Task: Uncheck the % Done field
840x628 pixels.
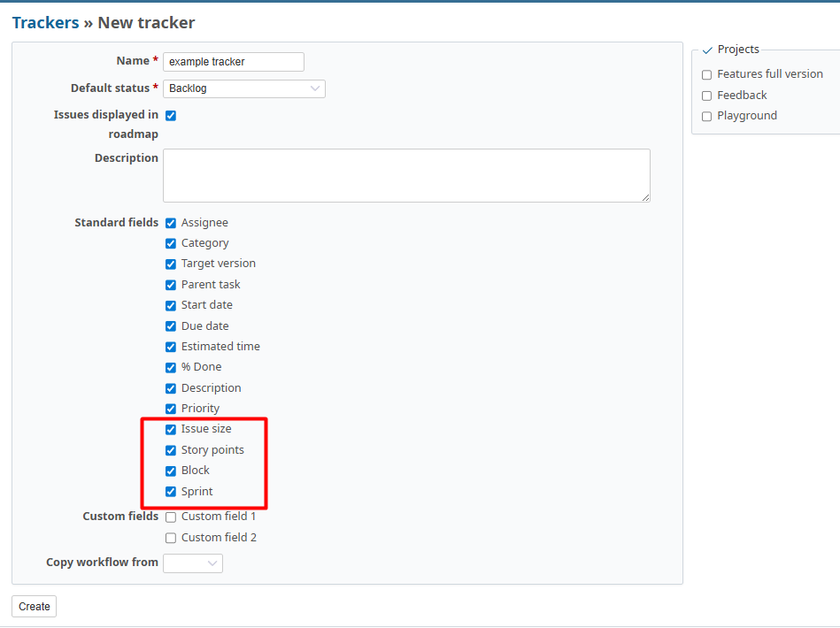Action: (x=171, y=367)
